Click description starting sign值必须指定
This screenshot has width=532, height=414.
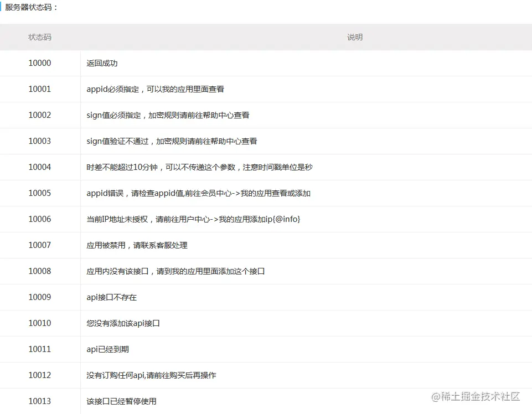(x=168, y=115)
